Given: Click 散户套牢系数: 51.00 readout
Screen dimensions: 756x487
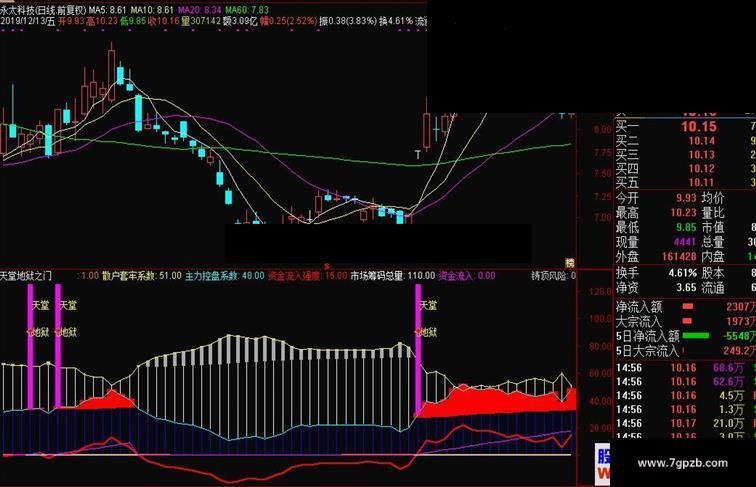Looking at the screenshot, I should click(142, 276).
